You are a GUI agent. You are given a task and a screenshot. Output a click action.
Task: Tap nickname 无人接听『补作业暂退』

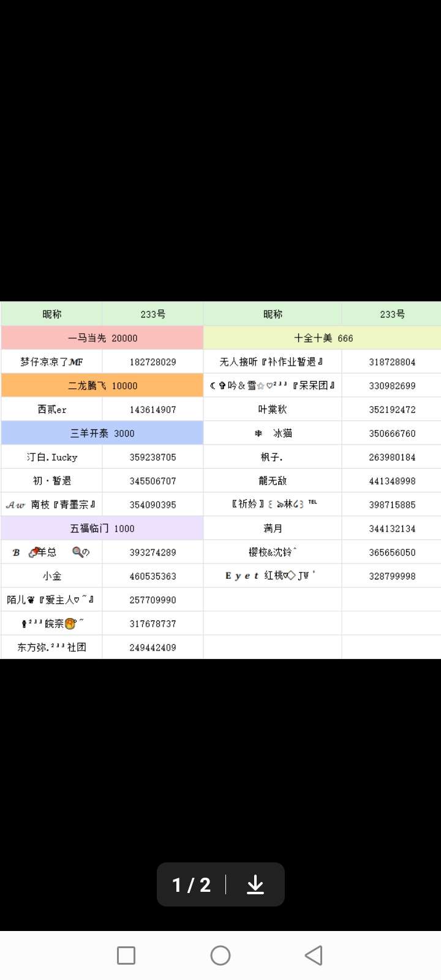[x=272, y=362]
